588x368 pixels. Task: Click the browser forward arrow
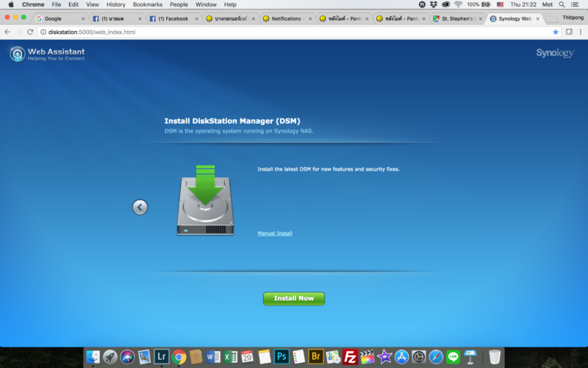point(18,32)
